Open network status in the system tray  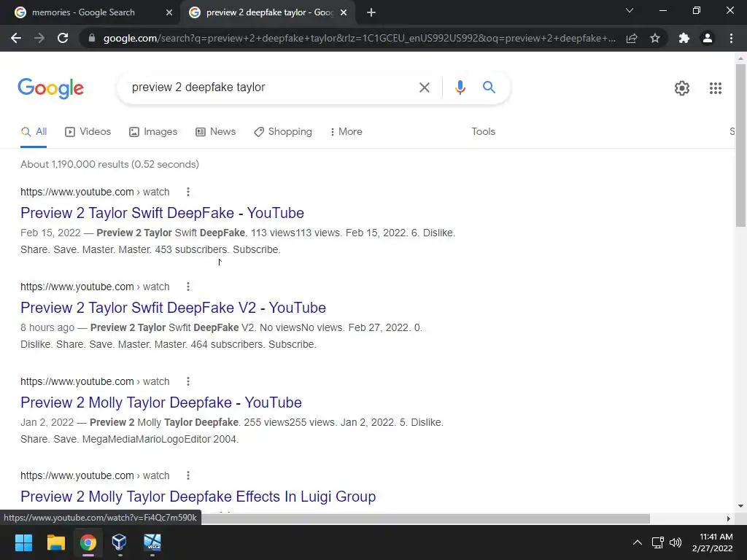[657, 542]
